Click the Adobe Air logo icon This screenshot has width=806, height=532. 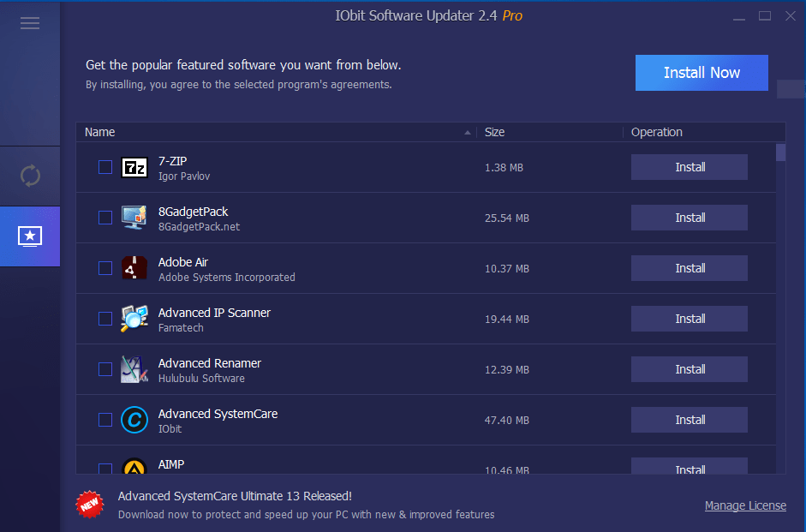click(x=134, y=268)
